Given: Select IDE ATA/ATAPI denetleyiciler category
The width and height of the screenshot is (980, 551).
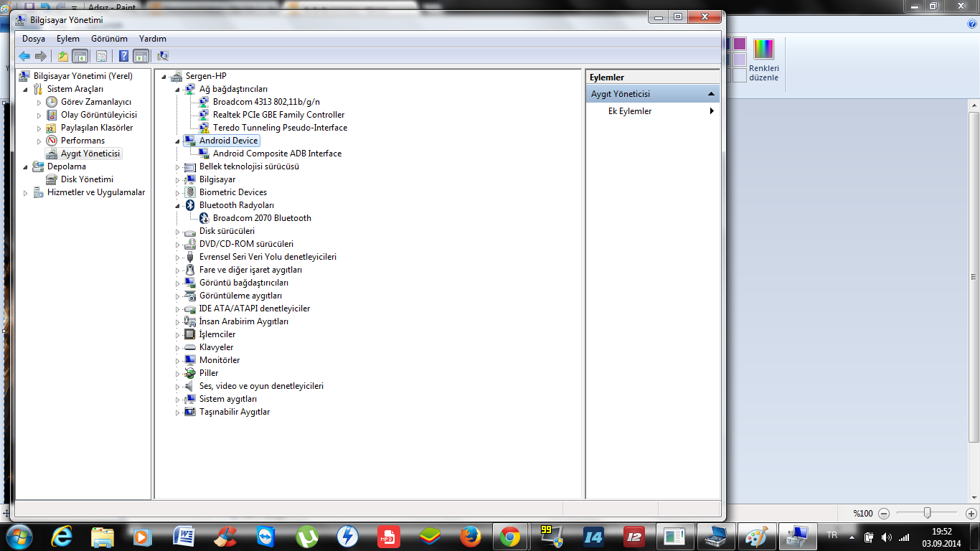Looking at the screenshot, I should pos(255,309).
